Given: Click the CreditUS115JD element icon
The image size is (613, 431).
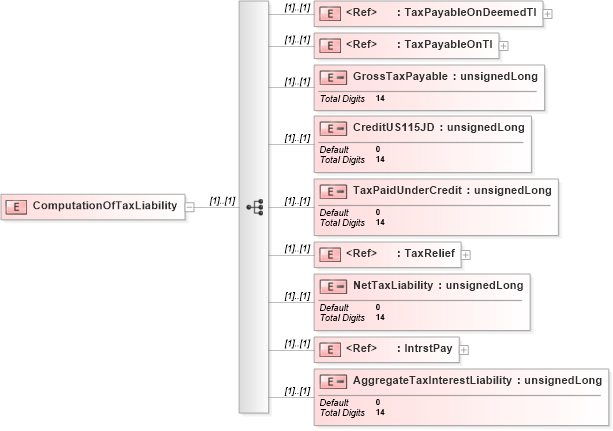Looking at the screenshot, I should [x=334, y=128].
